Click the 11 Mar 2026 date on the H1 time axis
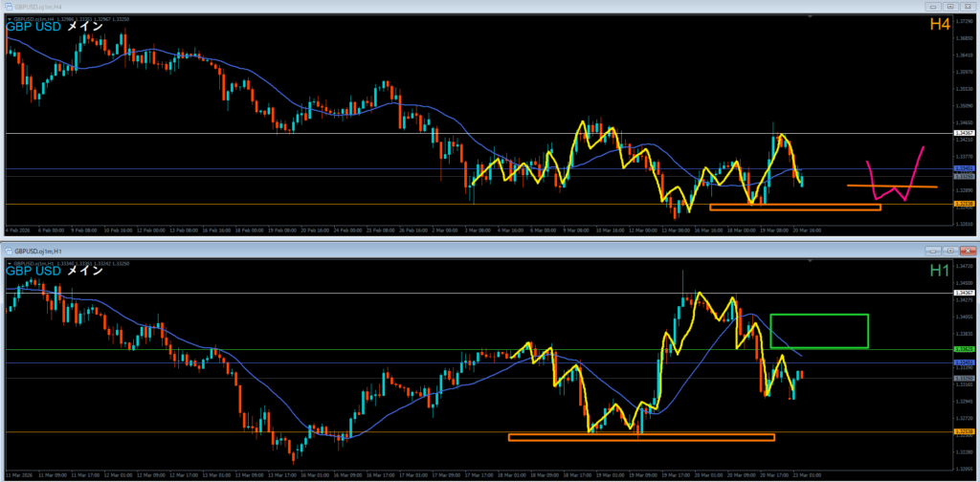Image resolution: width=980 pixels, height=482 pixels. tap(17, 474)
